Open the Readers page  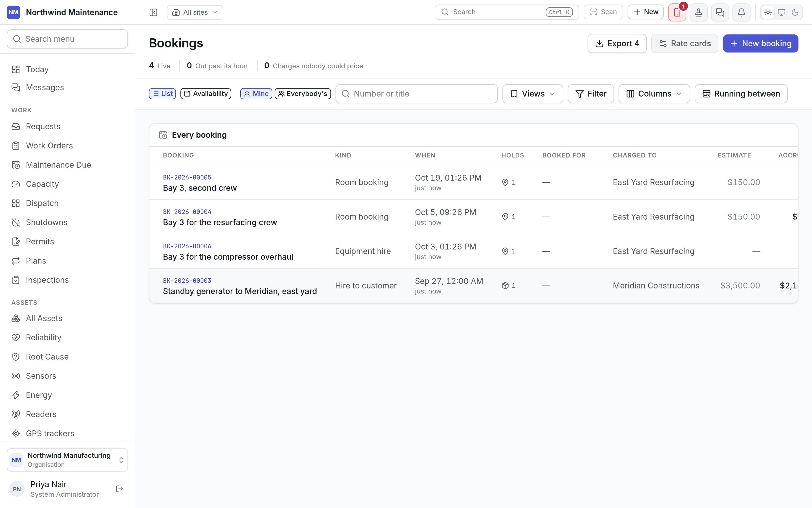click(67, 414)
